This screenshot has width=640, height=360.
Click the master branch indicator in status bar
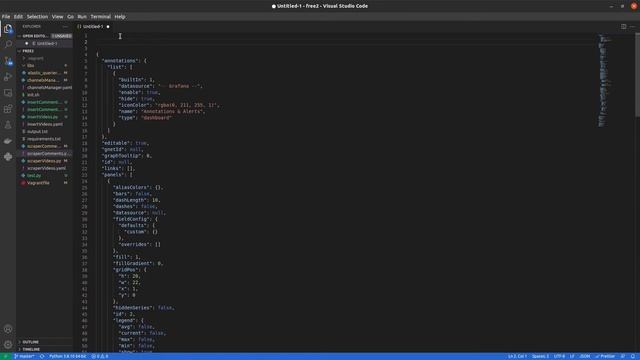pos(24,356)
